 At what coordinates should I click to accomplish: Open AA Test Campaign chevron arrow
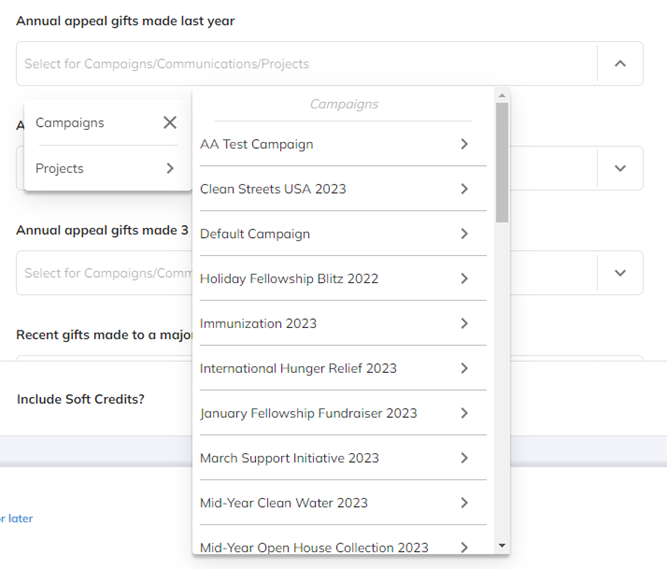point(464,144)
